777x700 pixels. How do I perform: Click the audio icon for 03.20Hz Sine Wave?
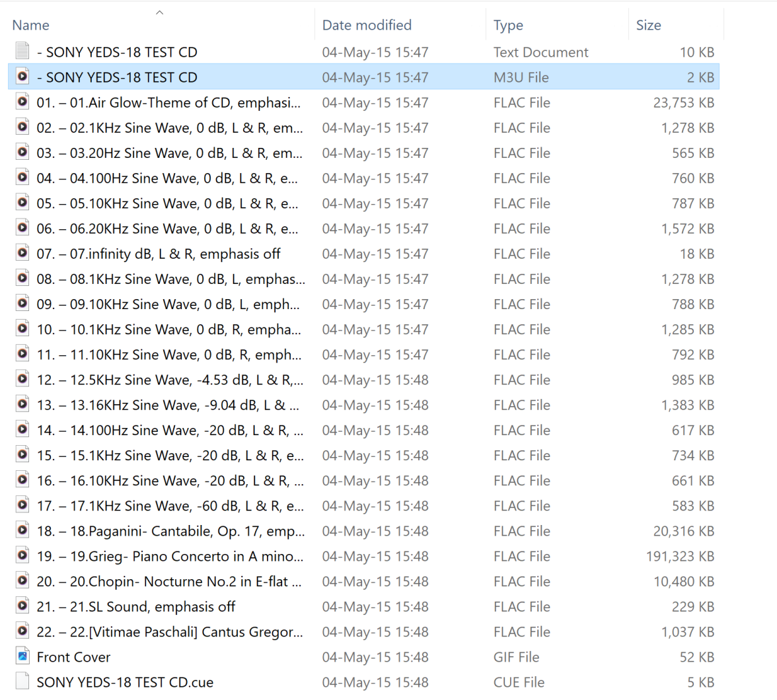(22, 152)
